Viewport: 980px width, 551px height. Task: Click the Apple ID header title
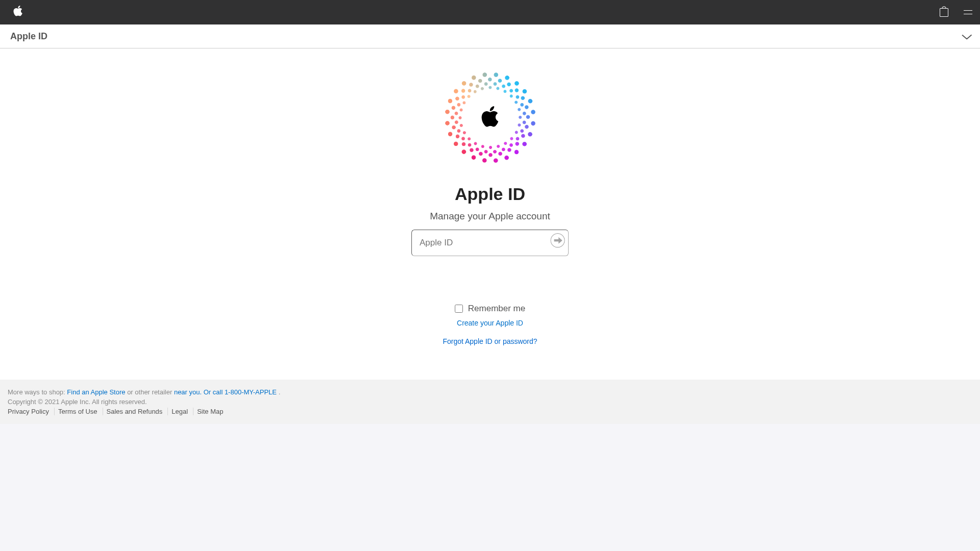(29, 36)
